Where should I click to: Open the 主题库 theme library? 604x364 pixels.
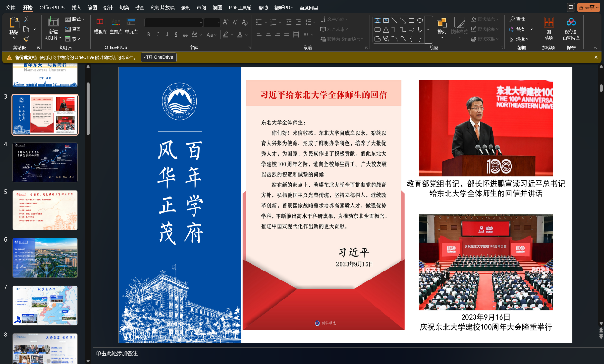(x=116, y=26)
